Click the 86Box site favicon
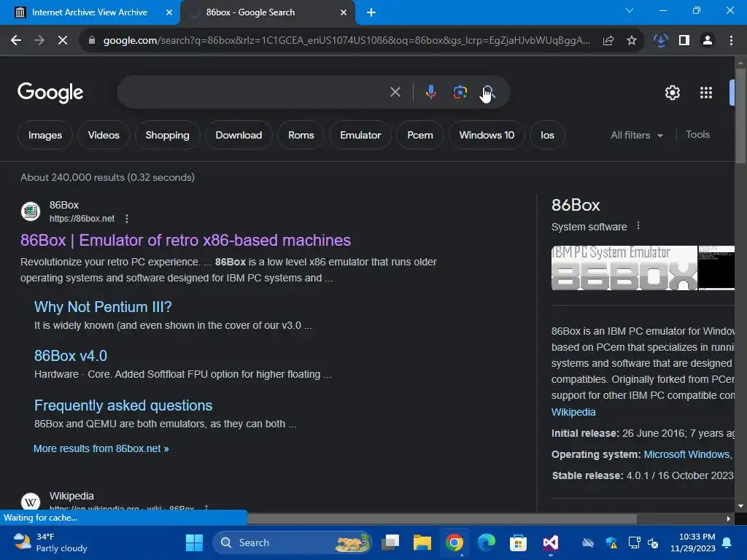This screenshot has width=747, height=560. (x=31, y=211)
